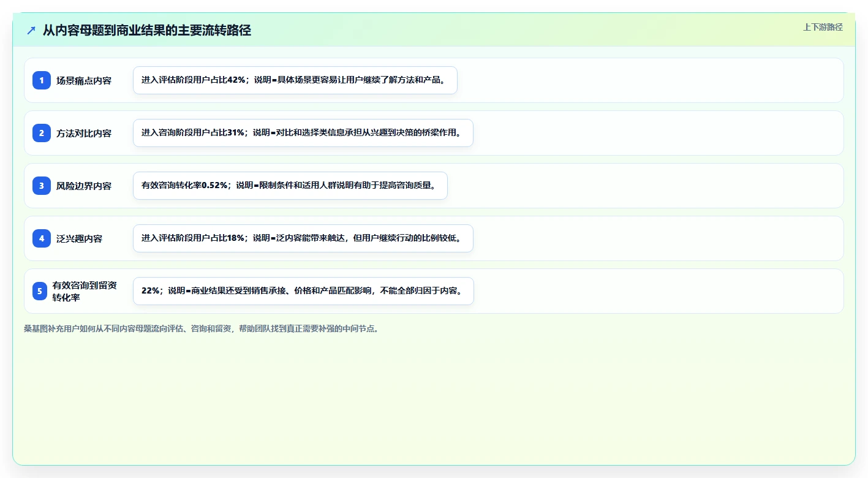Select step badge 3 for 风险边界内容

click(x=42, y=186)
